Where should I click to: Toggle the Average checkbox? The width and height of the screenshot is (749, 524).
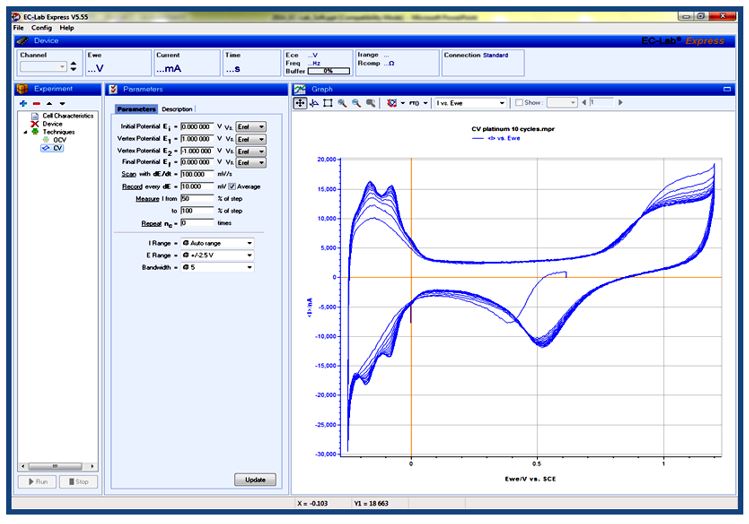coord(232,186)
